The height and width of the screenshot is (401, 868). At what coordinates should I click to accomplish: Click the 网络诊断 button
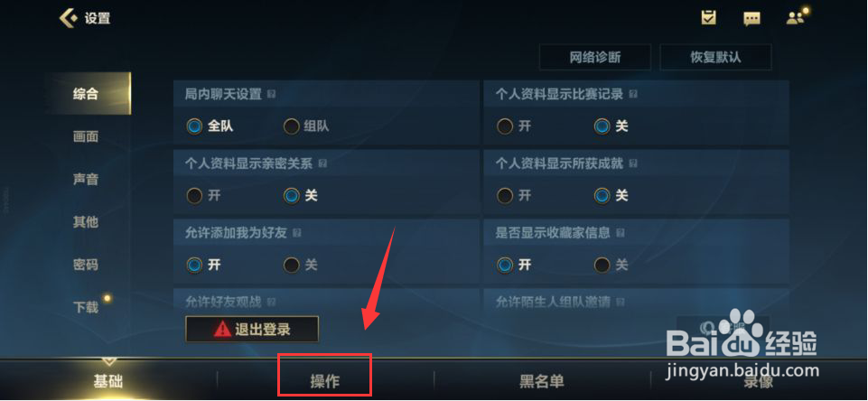(x=595, y=58)
